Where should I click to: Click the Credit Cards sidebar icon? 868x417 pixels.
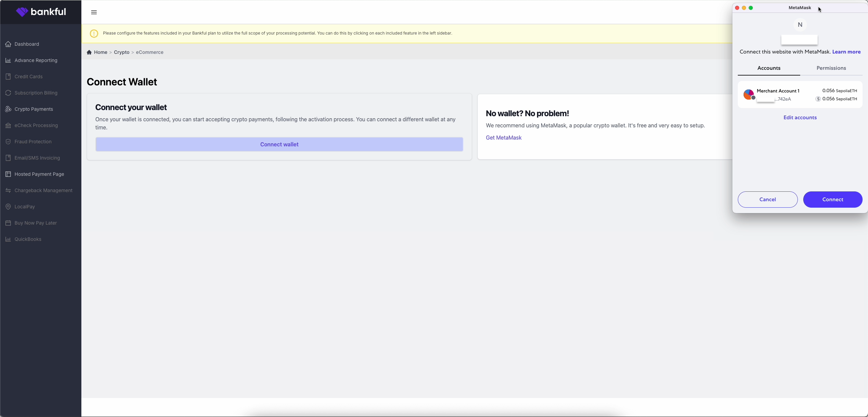(8, 77)
